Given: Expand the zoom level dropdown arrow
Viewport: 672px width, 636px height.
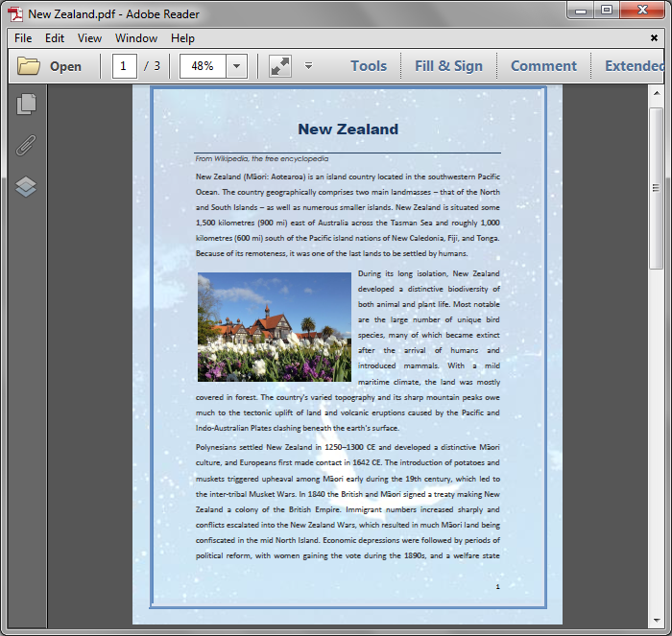Looking at the screenshot, I should tap(236, 66).
